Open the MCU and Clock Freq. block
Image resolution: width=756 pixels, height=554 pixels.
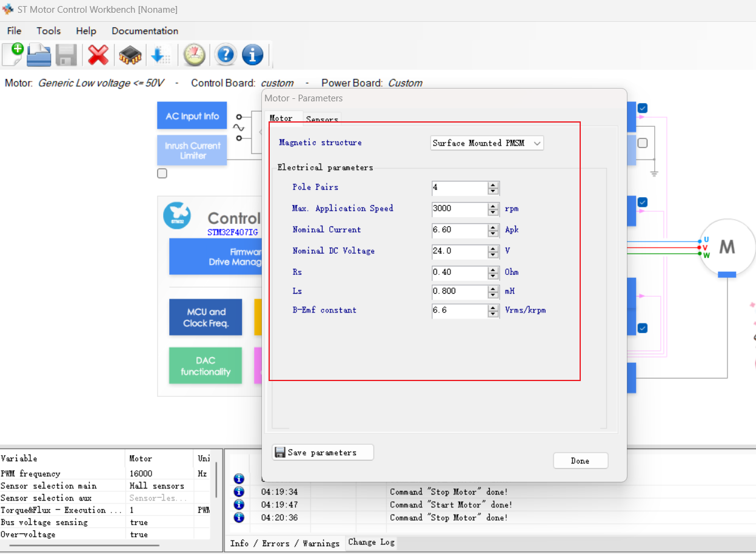pos(206,317)
